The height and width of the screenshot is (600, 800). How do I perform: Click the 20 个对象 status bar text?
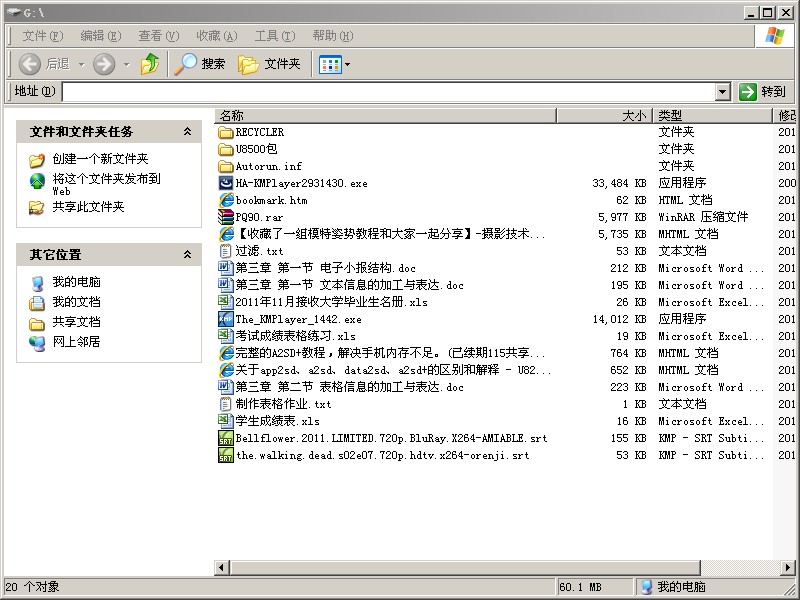point(32,587)
